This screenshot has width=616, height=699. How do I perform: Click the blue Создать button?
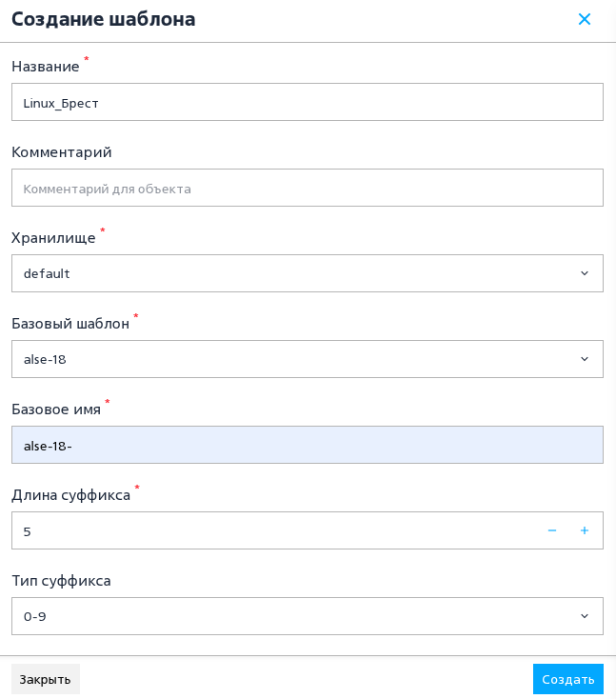tap(568, 679)
